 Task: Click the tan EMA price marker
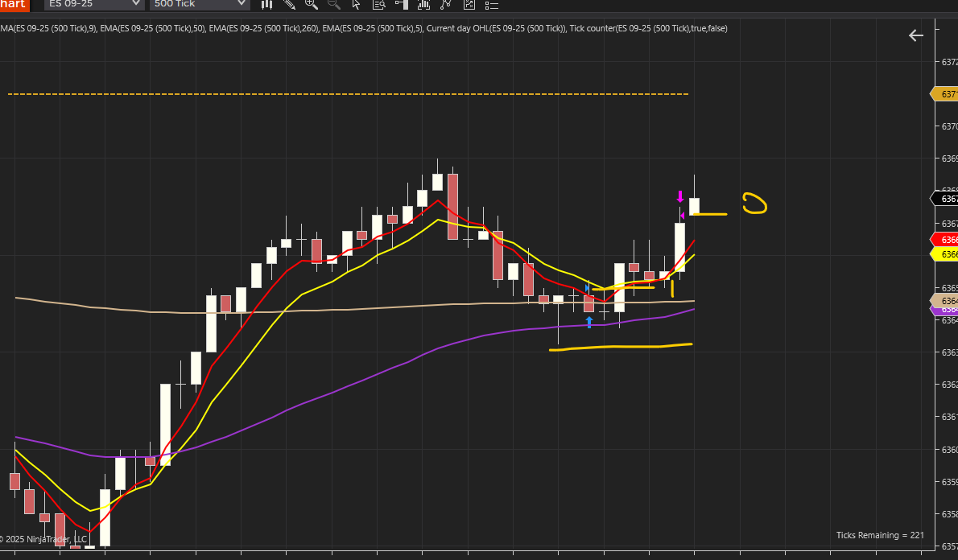(944, 300)
